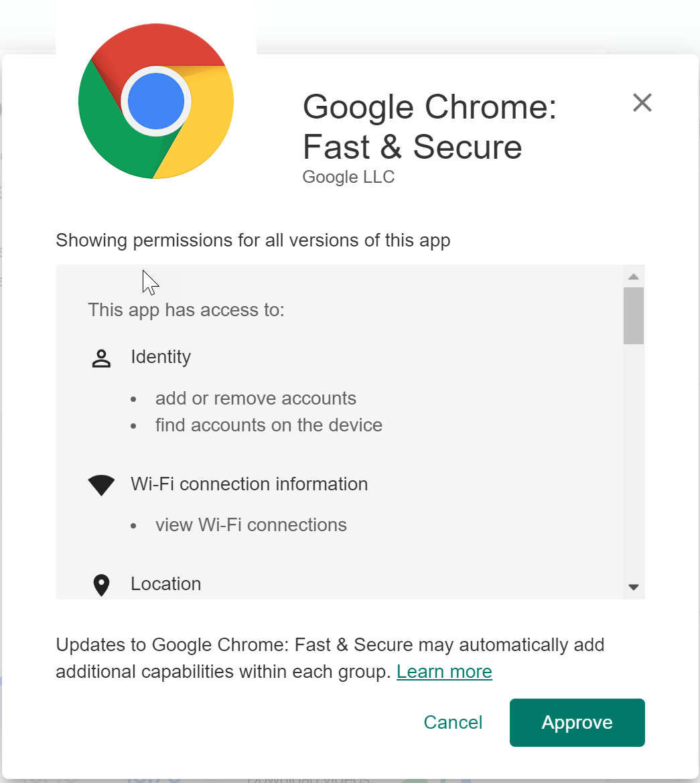Image resolution: width=700 pixels, height=783 pixels.
Task: Close the permissions dialog with the X
Action: coord(642,102)
